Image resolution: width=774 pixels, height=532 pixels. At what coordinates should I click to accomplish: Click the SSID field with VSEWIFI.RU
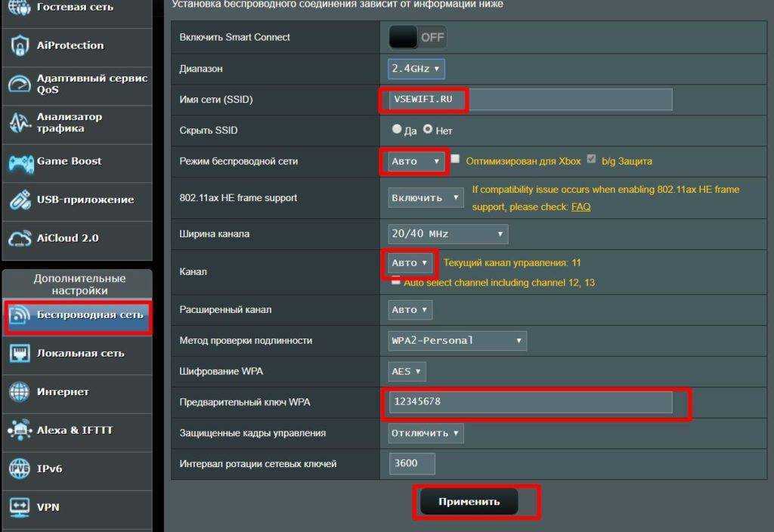(x=531, y=99)
